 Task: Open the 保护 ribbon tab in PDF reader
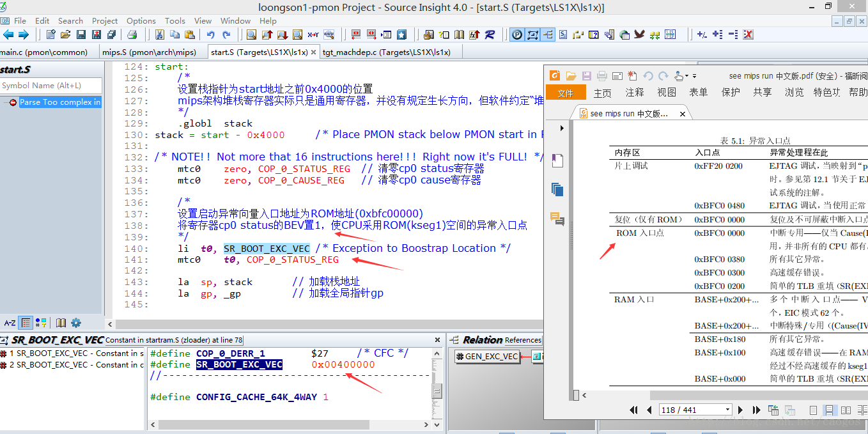[x=731, y=93]
